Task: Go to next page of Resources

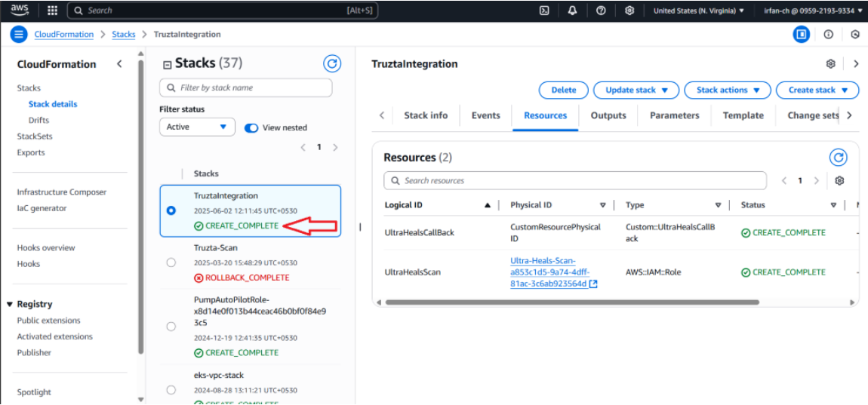Action: click(x=816, y=181)
